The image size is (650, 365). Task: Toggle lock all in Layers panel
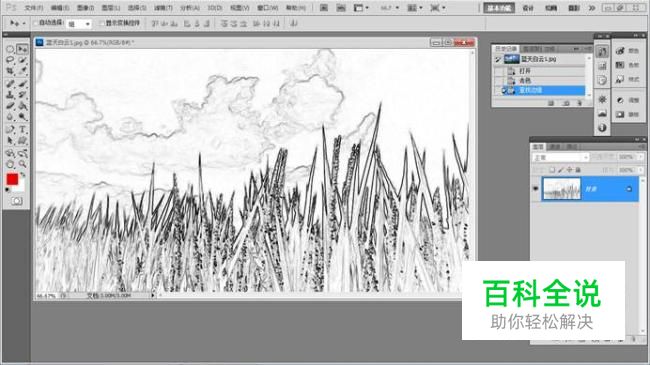[x=578, y=170]
